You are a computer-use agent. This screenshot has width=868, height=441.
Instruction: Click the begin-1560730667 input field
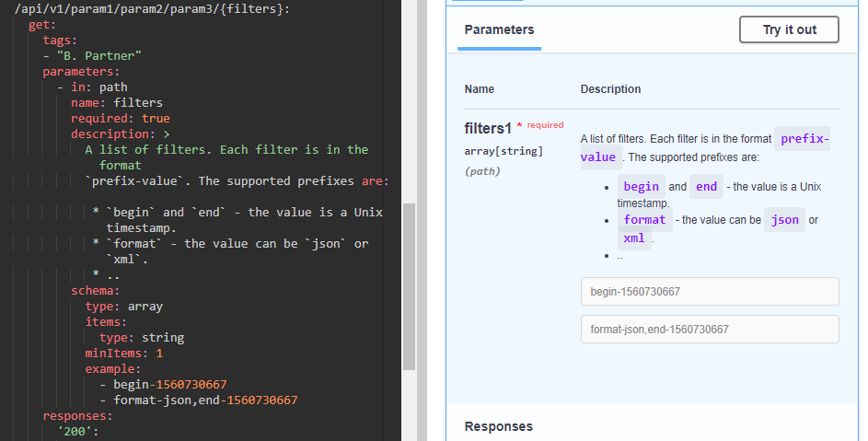click(710, 291)
